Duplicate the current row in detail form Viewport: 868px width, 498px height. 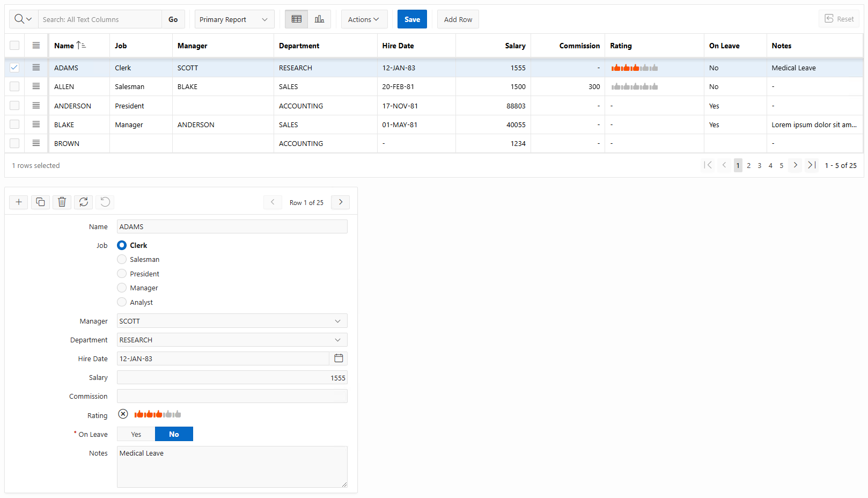(x=40, y=202)
